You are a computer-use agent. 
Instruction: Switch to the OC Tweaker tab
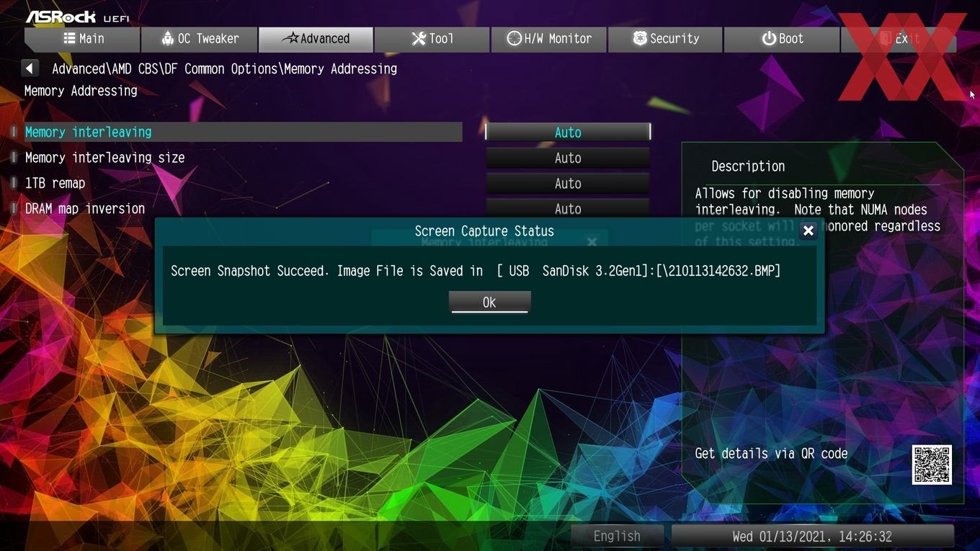[200, 39]
